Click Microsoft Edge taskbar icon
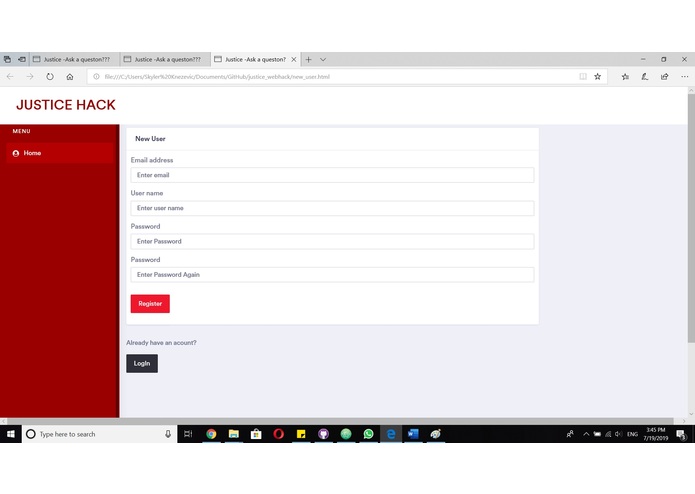Viewport: 695px width, 494px height. click(391, 434)
